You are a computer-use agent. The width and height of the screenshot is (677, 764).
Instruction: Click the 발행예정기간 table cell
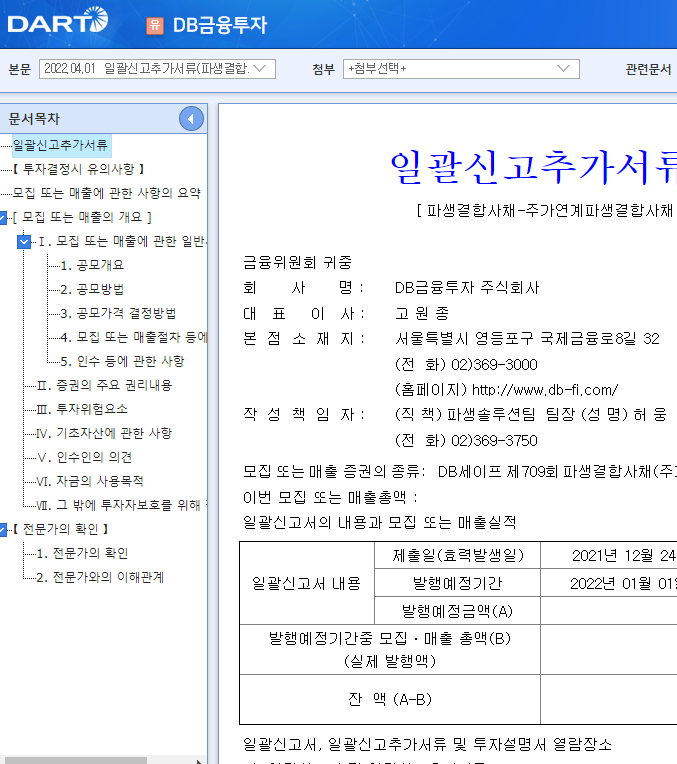[x=458, y=583]
